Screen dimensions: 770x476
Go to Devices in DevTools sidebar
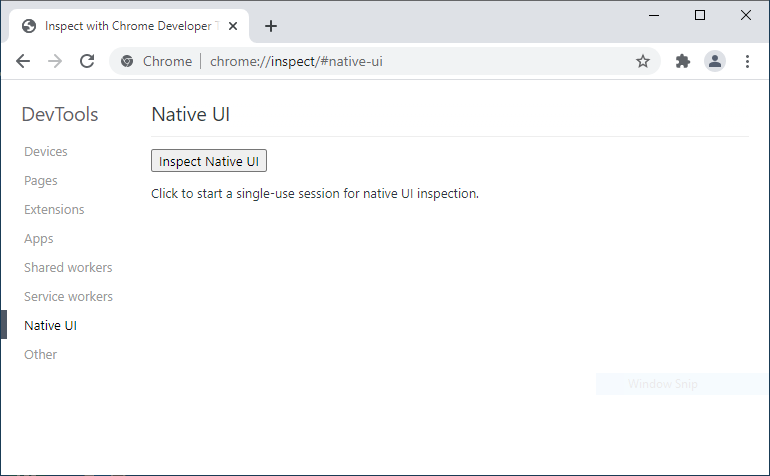point(46,152)
